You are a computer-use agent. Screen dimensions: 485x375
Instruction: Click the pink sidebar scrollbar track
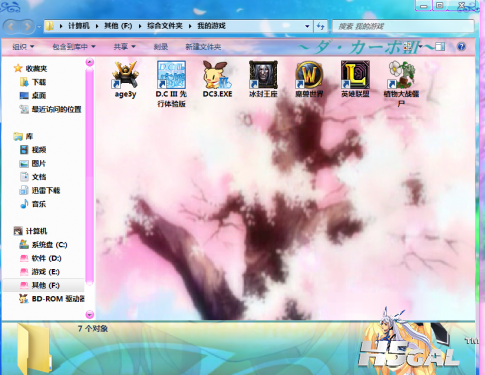(x=89, y=175)
